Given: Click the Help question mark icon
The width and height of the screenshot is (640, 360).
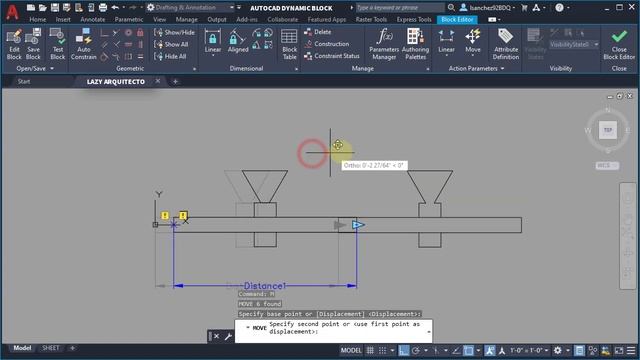Looking at the screenshot, I should [559, 7].
